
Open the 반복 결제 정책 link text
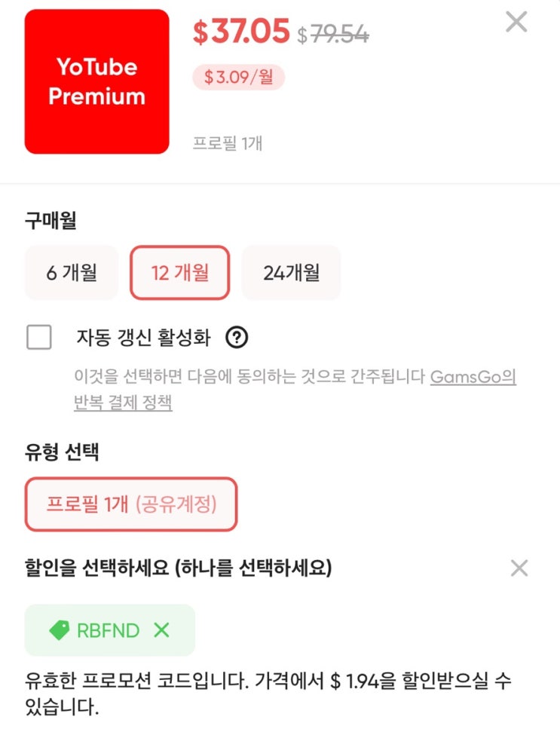[123, 402]
